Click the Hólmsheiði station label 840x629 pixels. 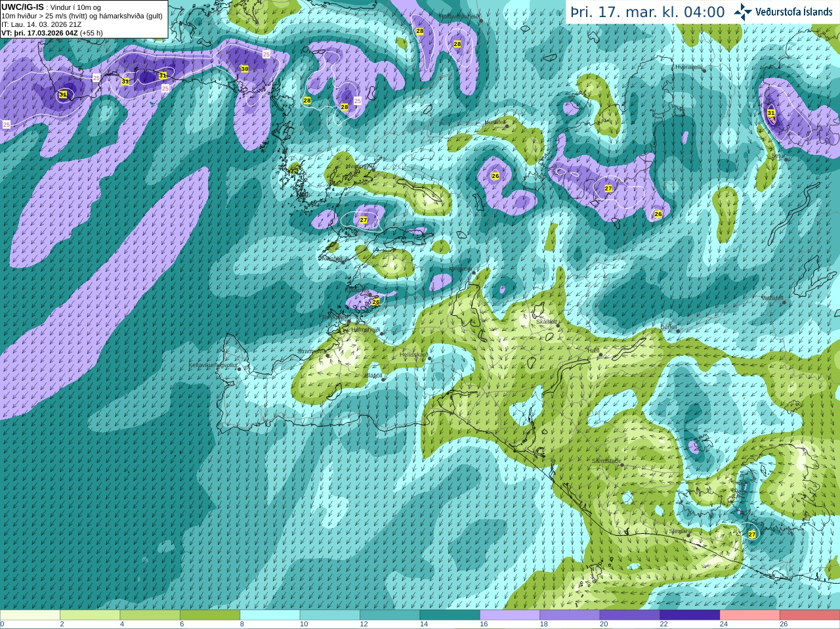(366, 330)
